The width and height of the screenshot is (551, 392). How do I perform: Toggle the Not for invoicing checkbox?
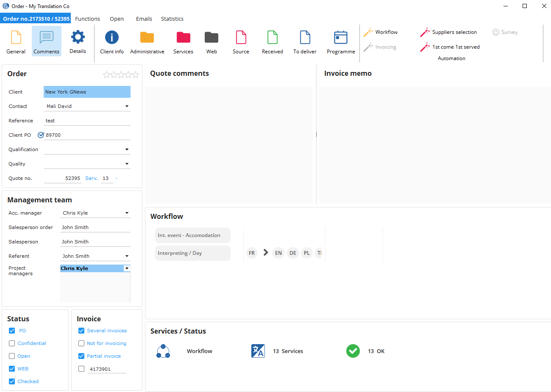(x=81, y=343)
